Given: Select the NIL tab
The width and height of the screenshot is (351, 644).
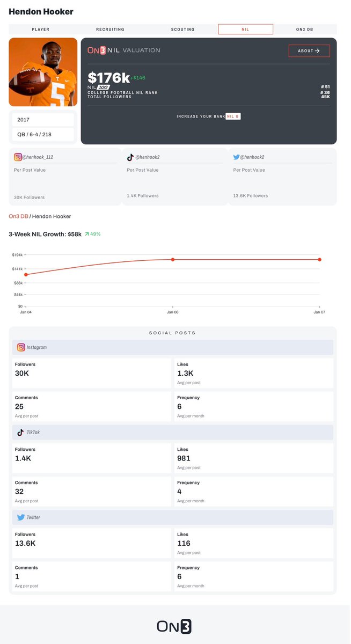Looking at the screenshot, I should 245,30.
